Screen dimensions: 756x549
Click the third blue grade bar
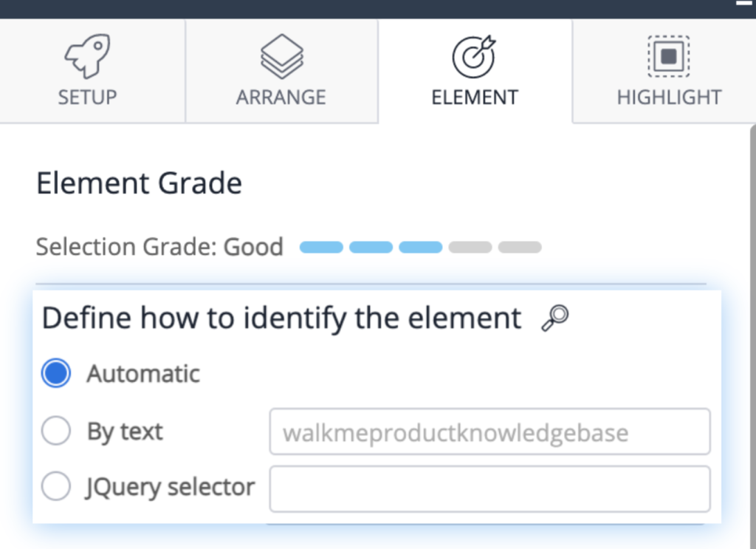[x=421, y=247]
